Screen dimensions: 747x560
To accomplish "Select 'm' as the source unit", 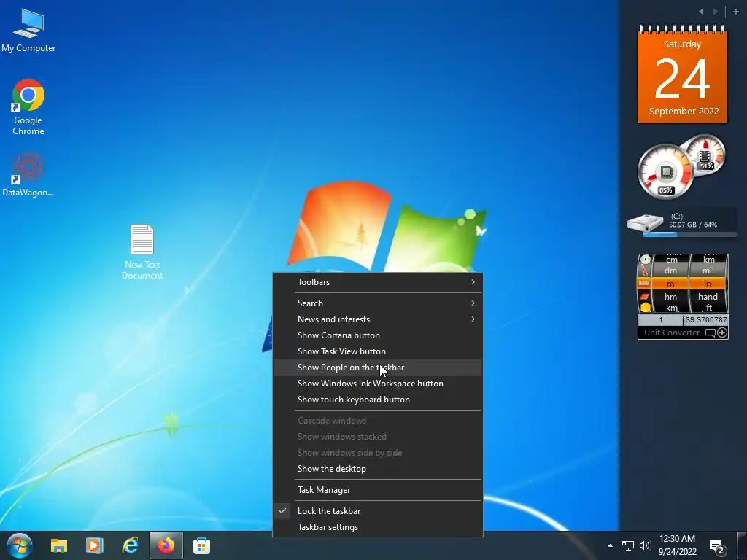I will [x=670, y=284].
